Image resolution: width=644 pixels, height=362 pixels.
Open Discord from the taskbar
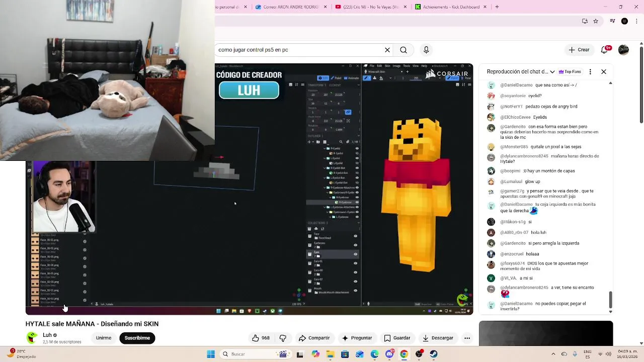click(389, 354)
